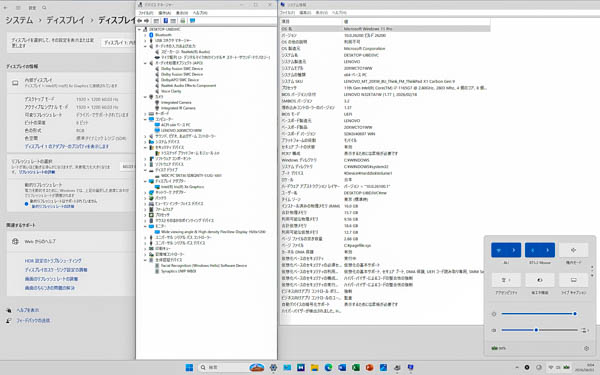Click the printer icon in Device Manager toolbar
The image size is (600, 375).
[183, 21]
